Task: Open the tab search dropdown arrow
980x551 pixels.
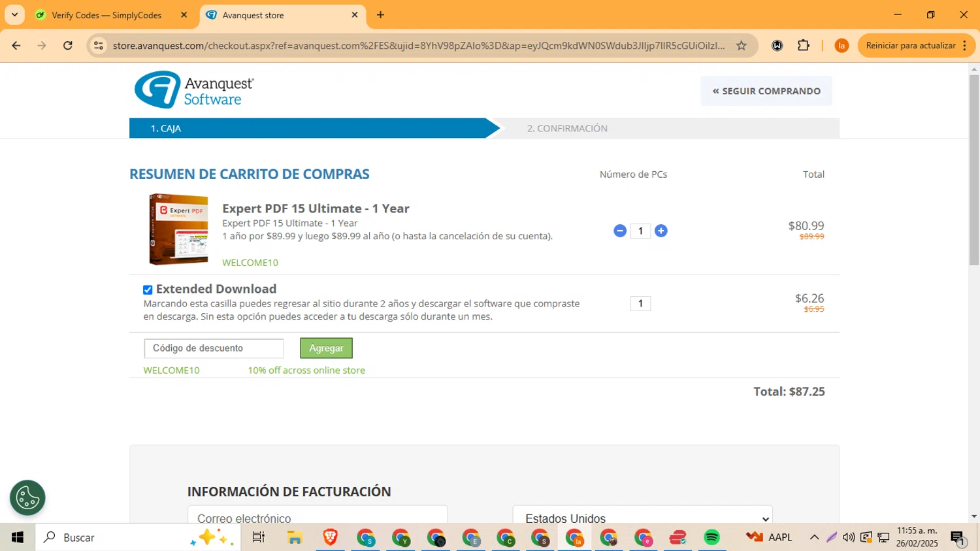Action: [14, 15]
